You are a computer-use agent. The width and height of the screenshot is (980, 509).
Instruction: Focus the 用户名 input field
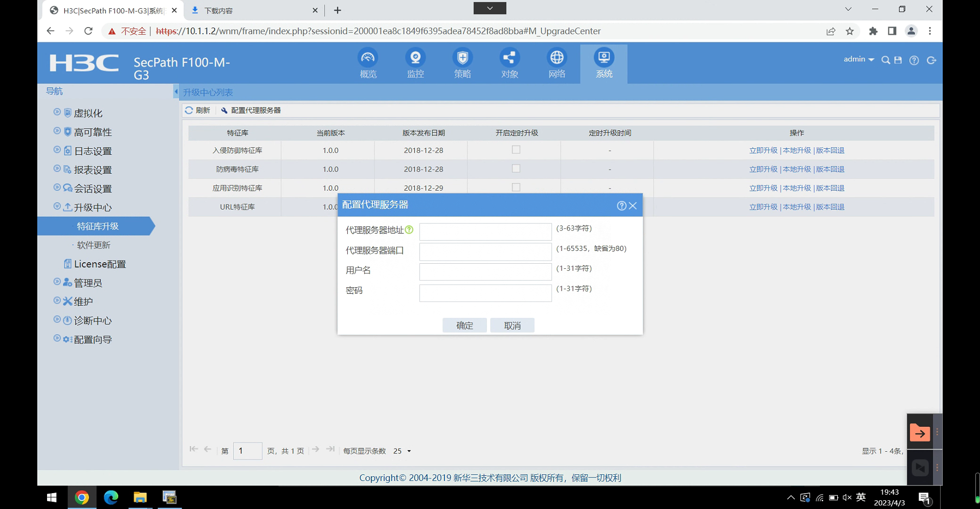point(485,272)
